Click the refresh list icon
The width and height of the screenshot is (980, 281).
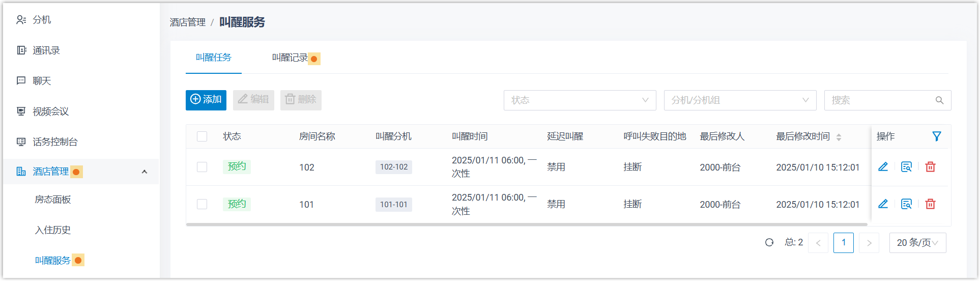769,243
